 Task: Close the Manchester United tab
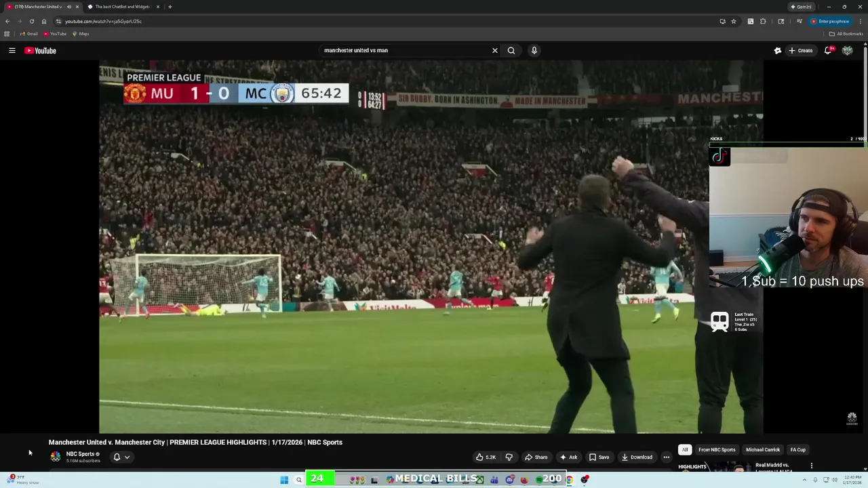77,7
